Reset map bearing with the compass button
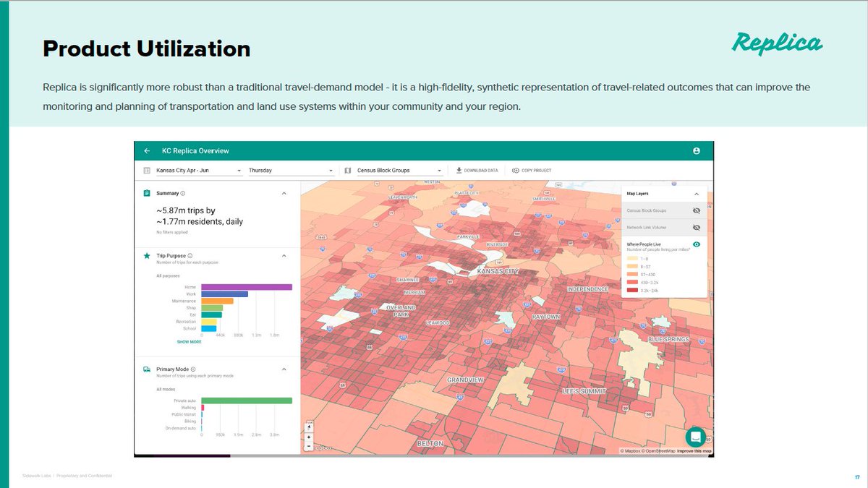Image resolution: width=868 pixels, height=488 pixels. coord(310,427)
